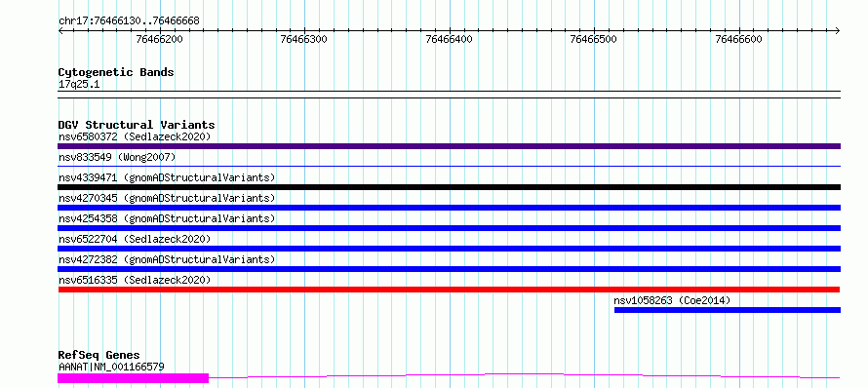This screenshot has width=868, height=388.
Task: Click the thin nsv833549 variant line
Action: pyautogui.click(x=449, y=166)
